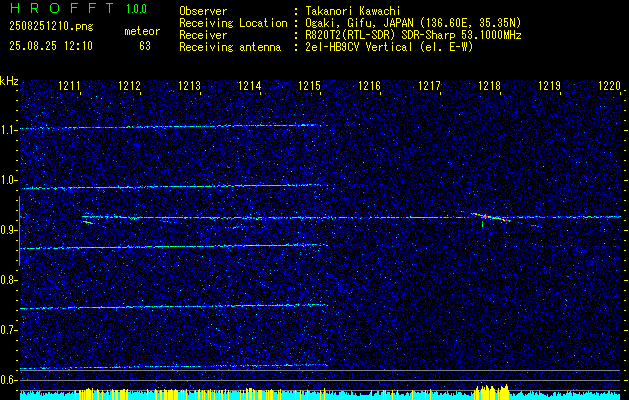
Task: Click time marker 1212
Action: pyautogui.click(x=130, y=85)
